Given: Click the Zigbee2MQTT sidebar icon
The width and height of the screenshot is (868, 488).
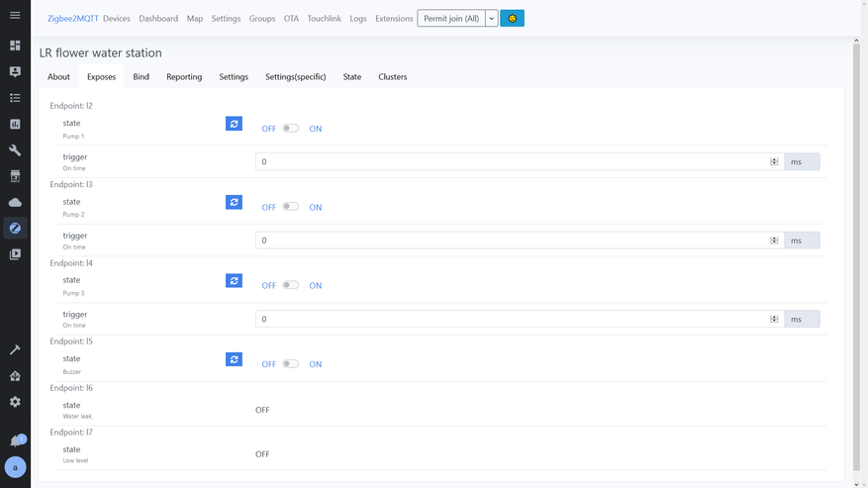Looking at the screenshot, I should tap(15, 229).
